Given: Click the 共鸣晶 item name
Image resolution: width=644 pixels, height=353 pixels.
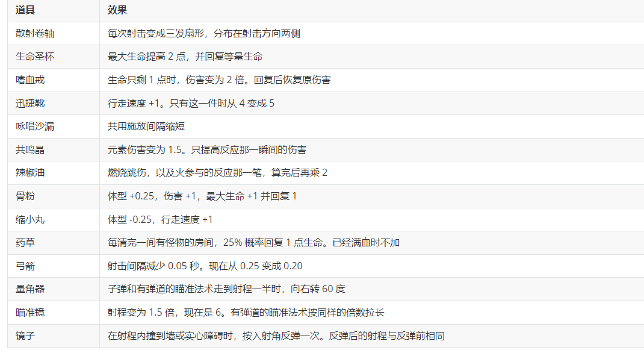Looking at the screenshot, I should click(x=30, y=150).
